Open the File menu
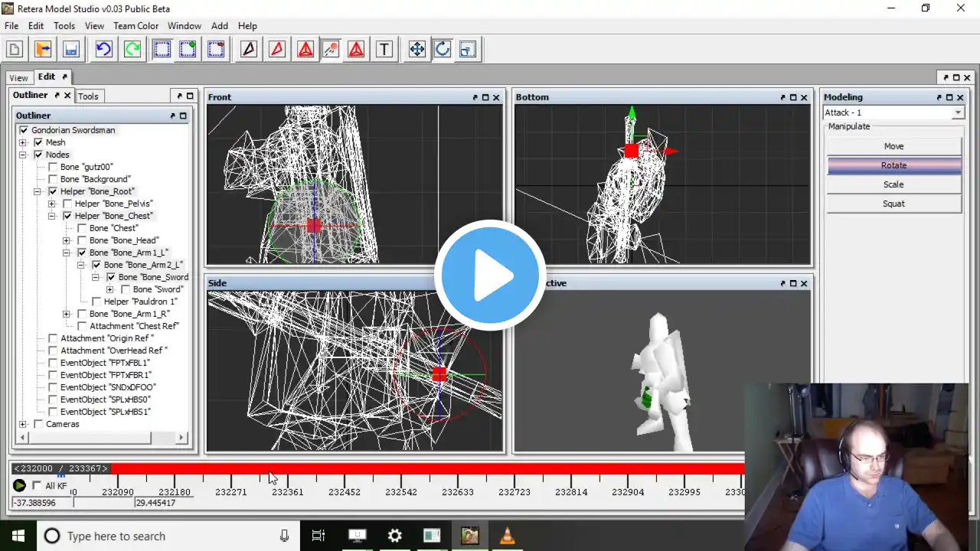Viewport: 980px width, 551px height. click(11, 26)
